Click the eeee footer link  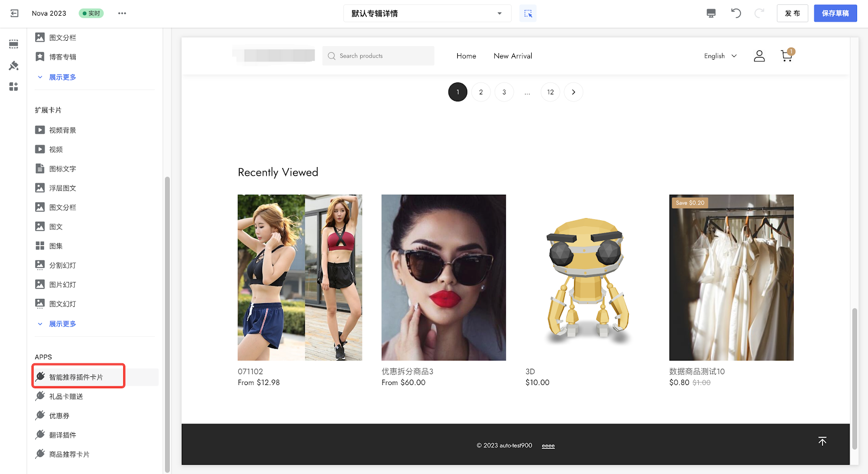(548, 446)
